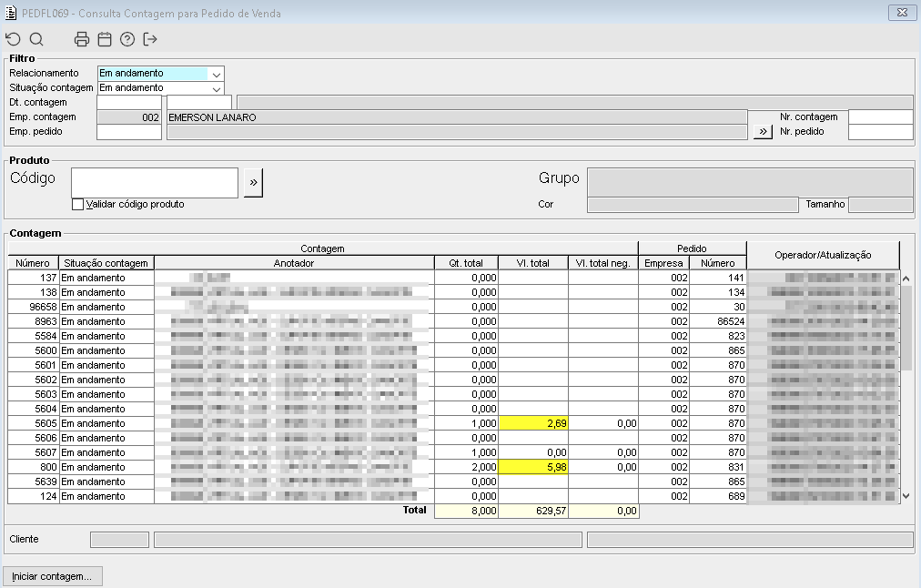921x588 pixels.
Task: Click the lookup button beside Nr. pedido
Action: coord(763,132)
